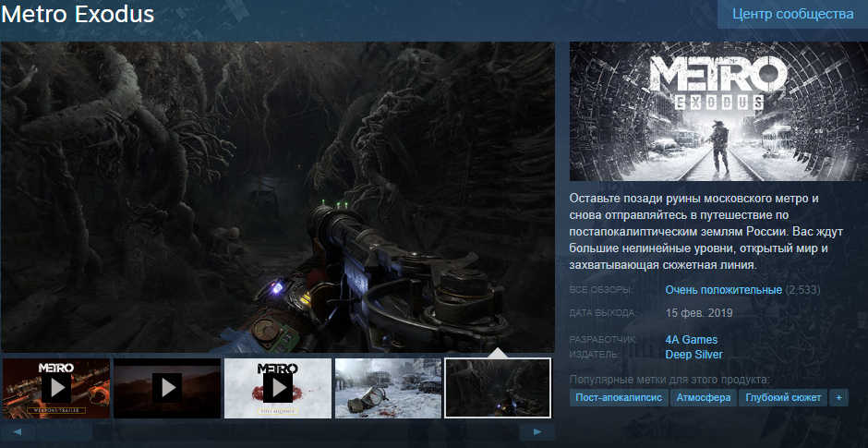Viewport: 868px width, 448px height.
Task: Click the Популярные метки для этого продукта heading
Action: click(x=669, y=380)
